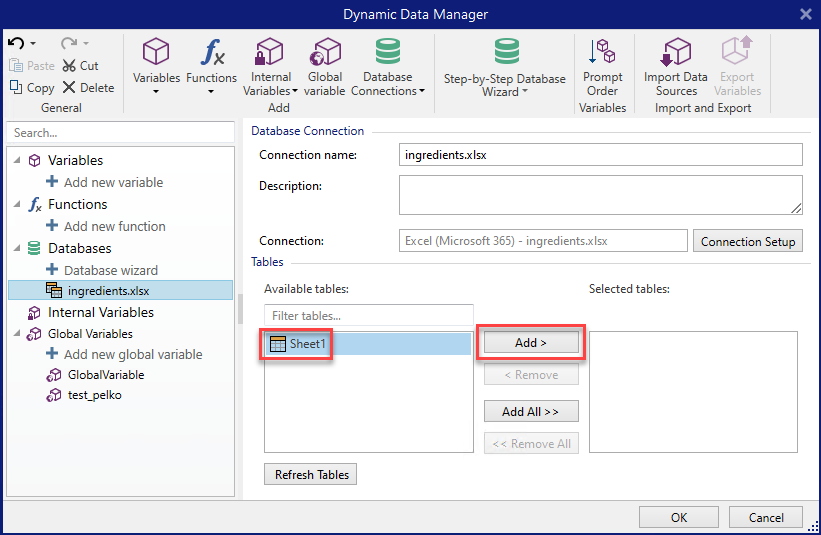Select ingredients.xlsx in the tree

click(x=109, y=290)
